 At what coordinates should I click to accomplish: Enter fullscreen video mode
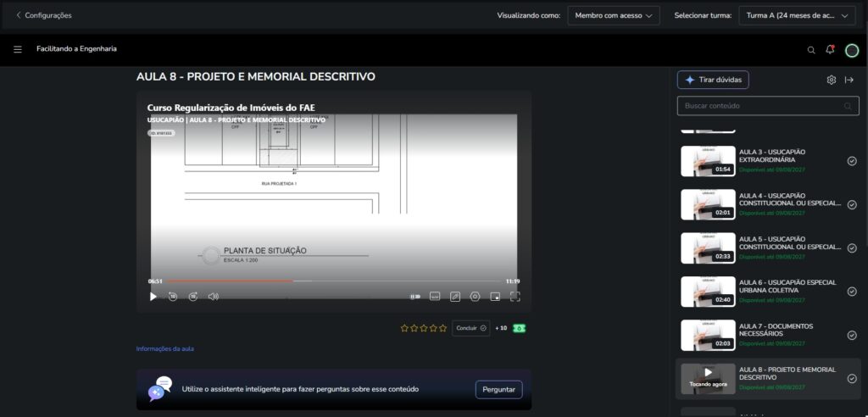click(x=515, y=297)
